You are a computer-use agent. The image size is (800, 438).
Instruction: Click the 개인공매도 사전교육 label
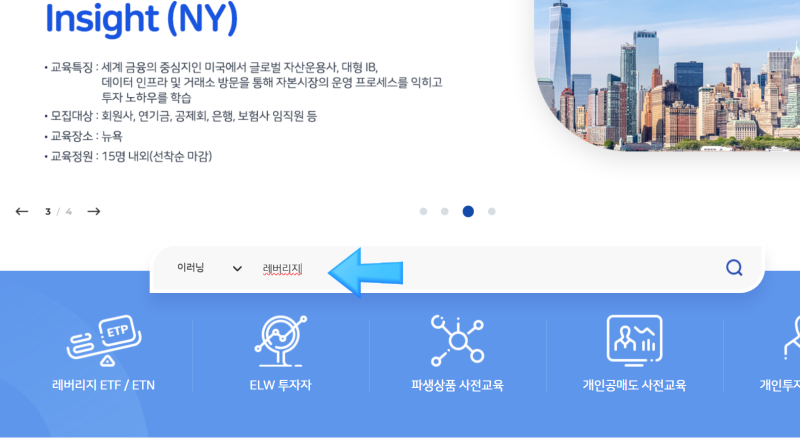pos(634,385)
